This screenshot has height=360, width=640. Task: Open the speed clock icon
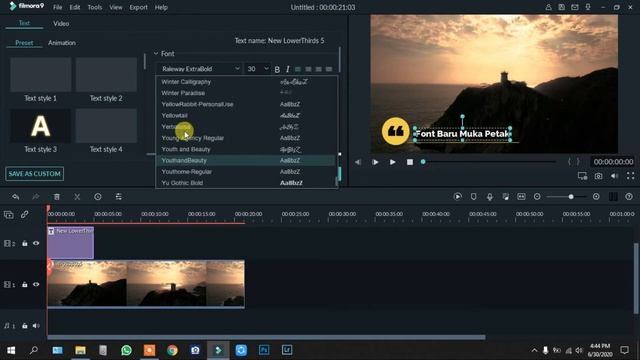[98, 197]
